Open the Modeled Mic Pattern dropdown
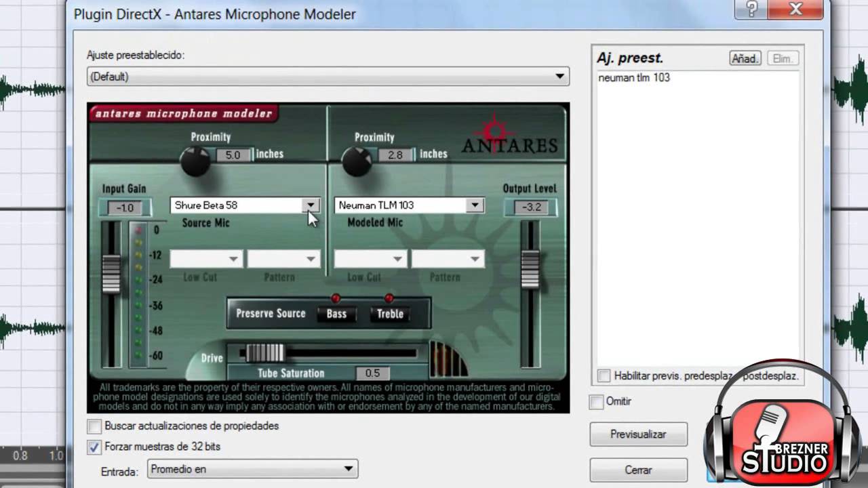The height and width of the screenshot is (488, 868). point(448,258)
